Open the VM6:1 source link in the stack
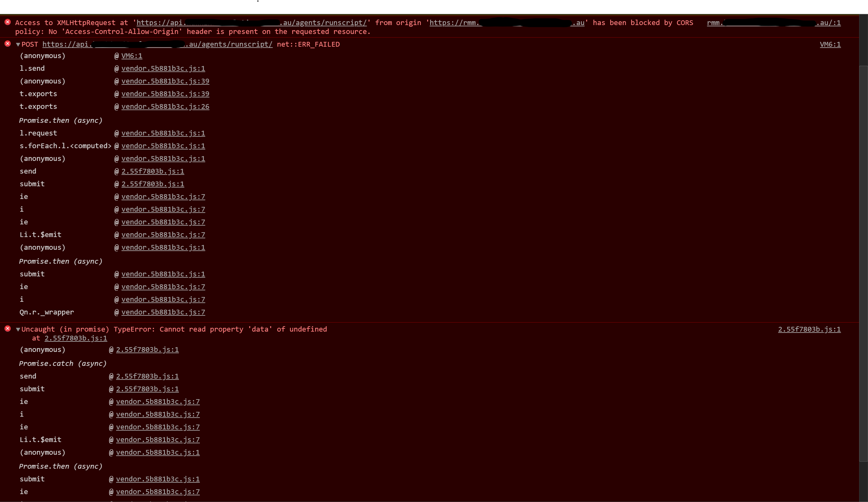868x502 pixels. click(132, 56)
